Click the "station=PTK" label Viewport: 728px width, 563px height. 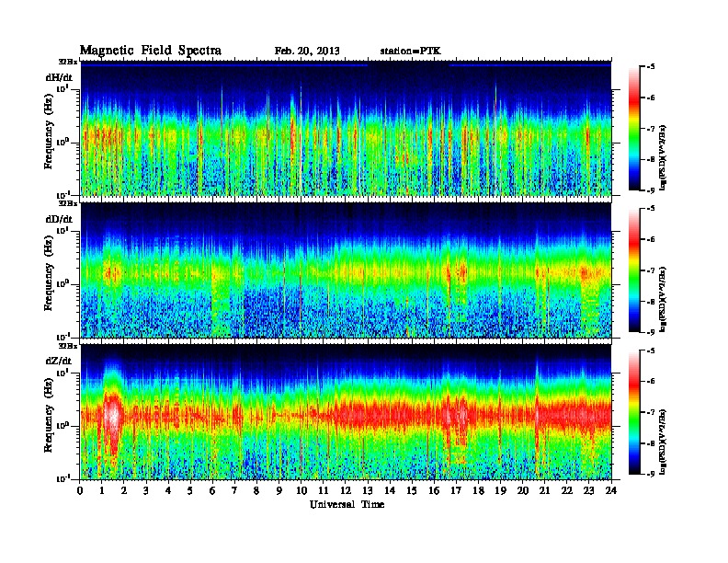click(x=411, y=51)
